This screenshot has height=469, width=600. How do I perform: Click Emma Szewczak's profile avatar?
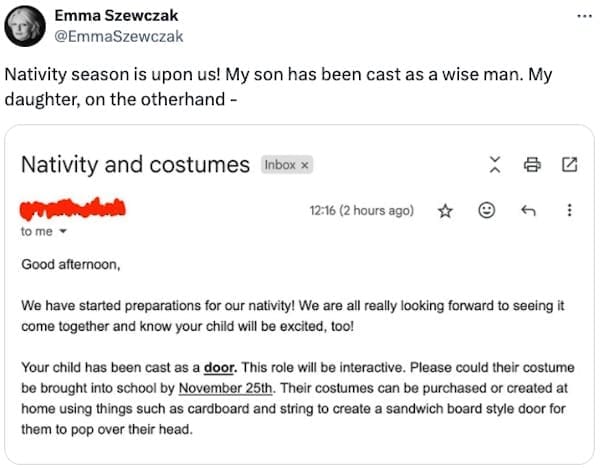(24, 25)
